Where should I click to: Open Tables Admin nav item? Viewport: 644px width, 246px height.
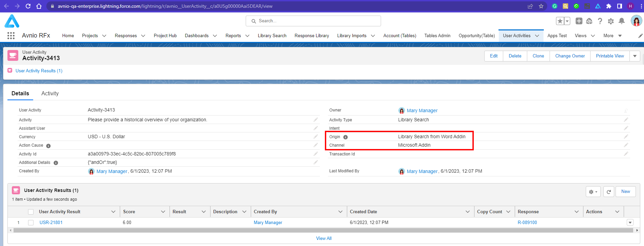tap(437, 36)
